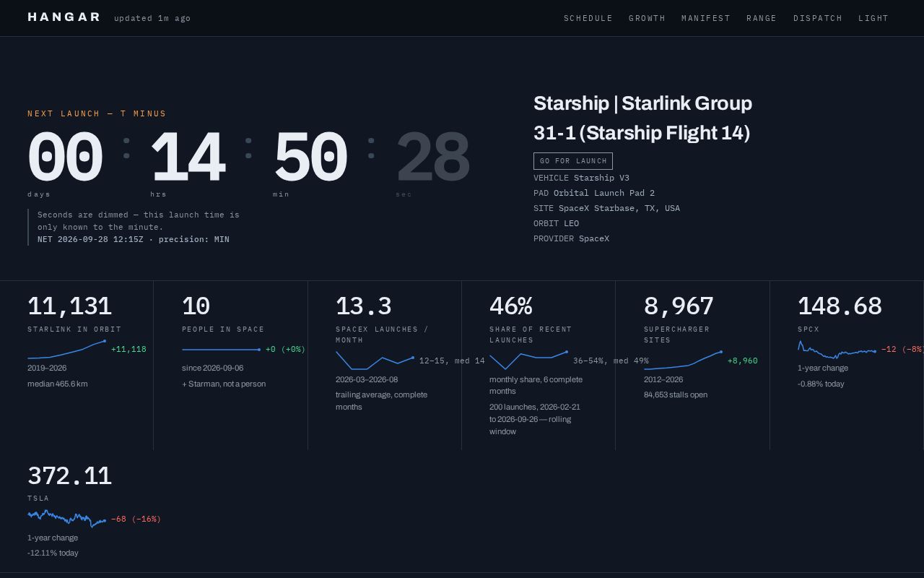Go to the GROWTH section
924x578 pixels.
click(x=647, y=18)
